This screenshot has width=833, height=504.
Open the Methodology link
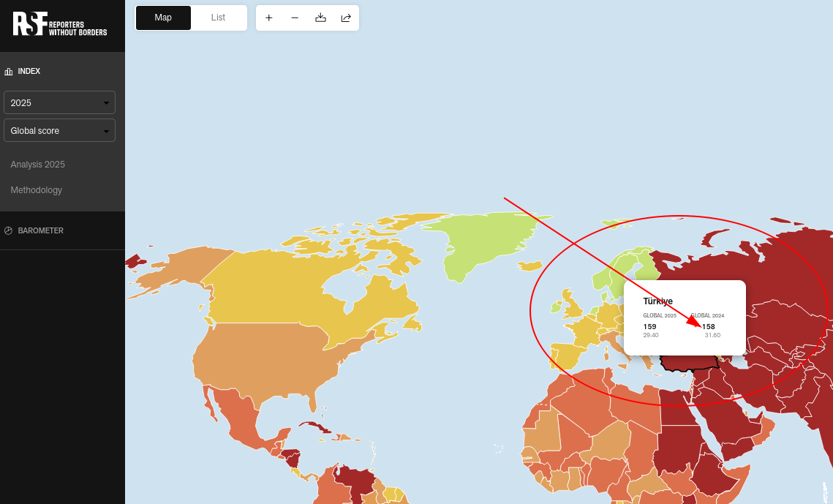[x=37, y=190]
